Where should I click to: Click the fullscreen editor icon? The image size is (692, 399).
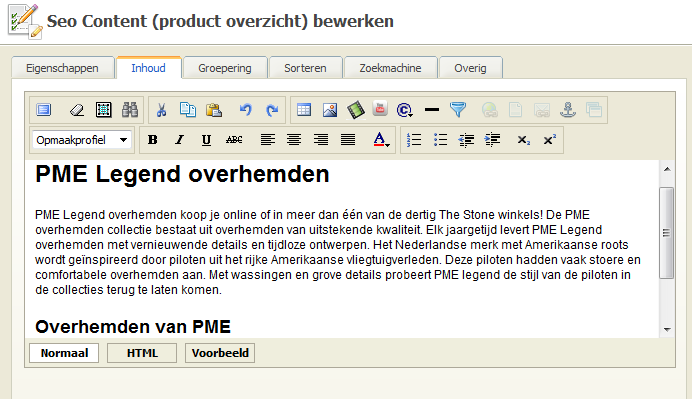44,109
